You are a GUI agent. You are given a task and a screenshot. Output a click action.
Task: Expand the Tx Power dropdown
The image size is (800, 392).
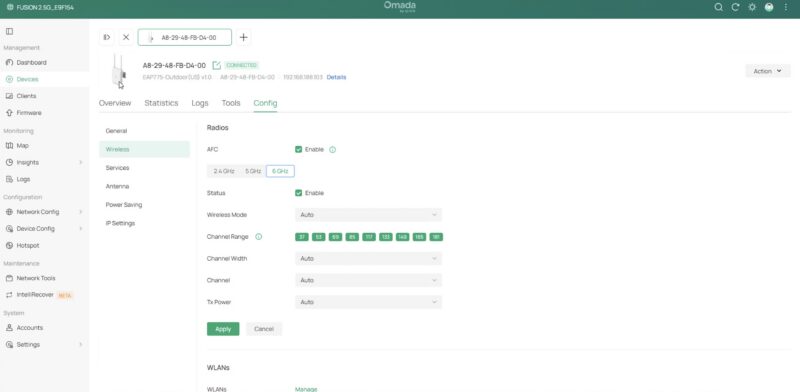[368, 302]
